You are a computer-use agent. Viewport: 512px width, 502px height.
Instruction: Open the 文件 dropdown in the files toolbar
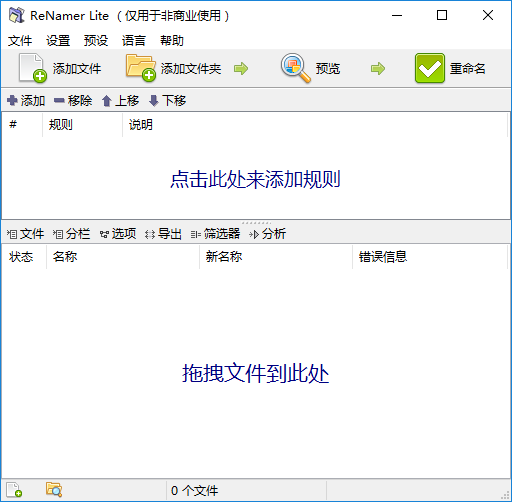coord(25,234)
